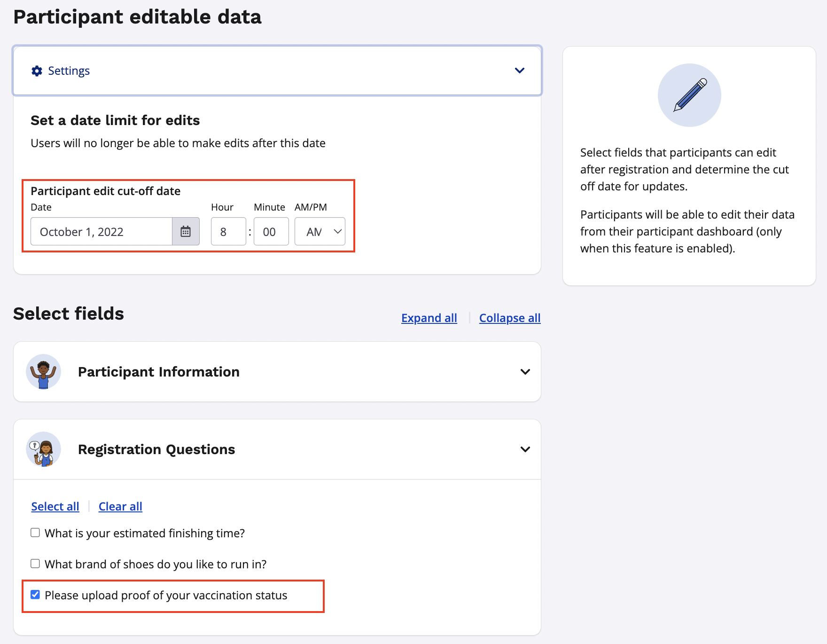Click the Collapse all link
The image size is (827, 644).
click(x=509, y=318)
